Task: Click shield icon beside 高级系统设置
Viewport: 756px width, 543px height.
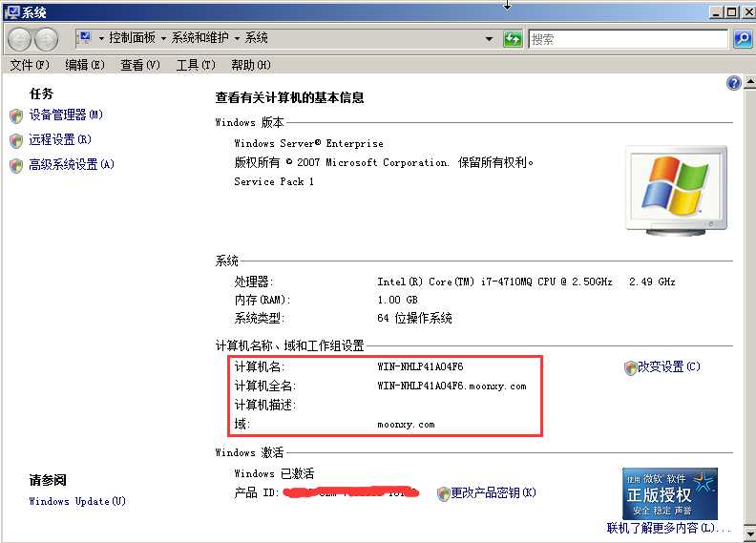Action: click(16, 165)
